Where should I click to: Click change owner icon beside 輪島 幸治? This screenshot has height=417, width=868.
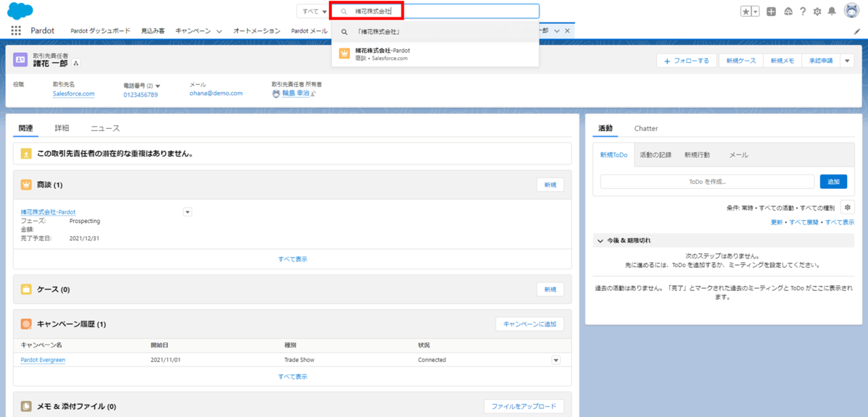click(x=312, y=94)
